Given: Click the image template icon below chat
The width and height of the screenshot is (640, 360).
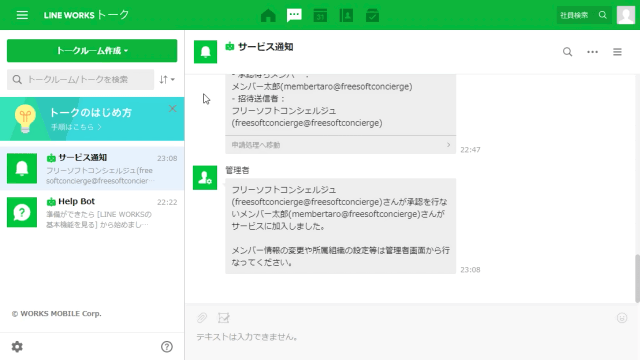Looking at the screenshot, I should [224, 318].
